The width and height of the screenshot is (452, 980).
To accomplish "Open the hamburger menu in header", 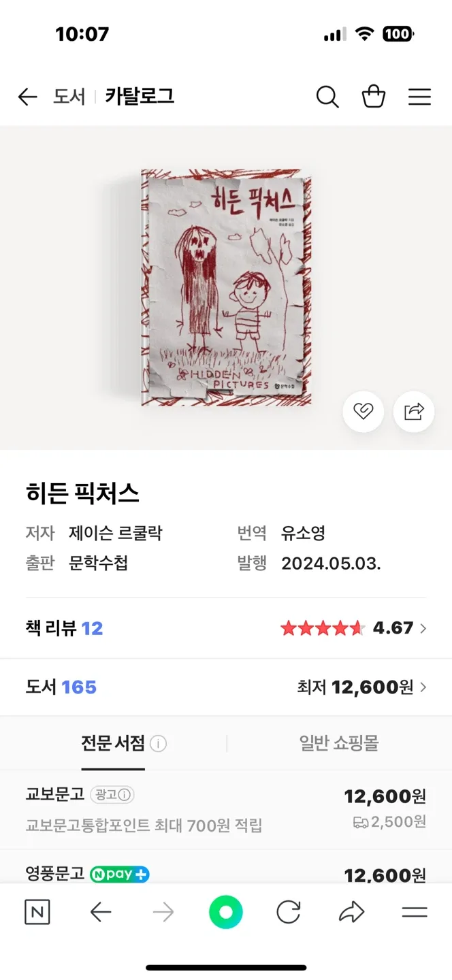I will [419, 97].
